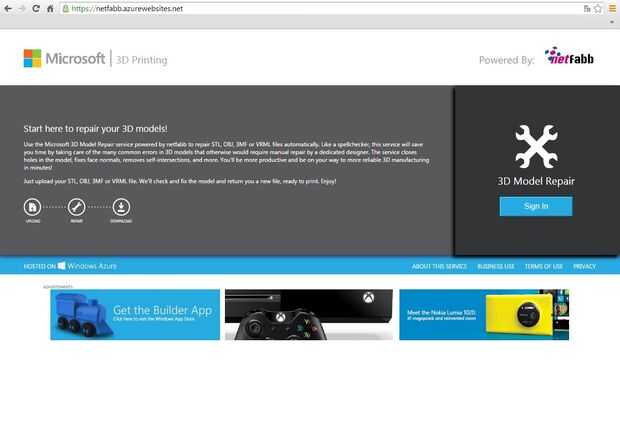Click the crossed wrenches 3D Model Repair icon
The width and height of the screenshot is (620, 443).
coord(536,146)
